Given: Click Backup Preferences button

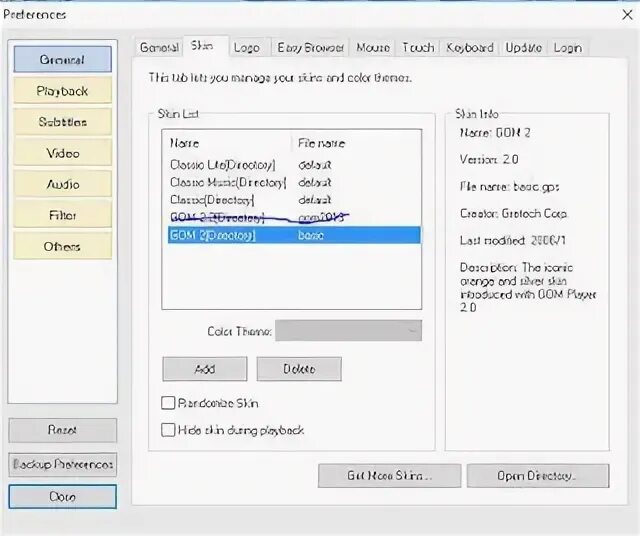Looking at the screenshot, I should point(62,465).
